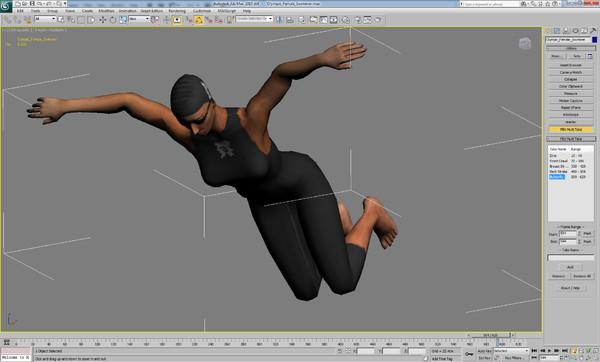This screenshot has height=362, width=600.
Task: Click the Reset XForm button
Action: 571,108
